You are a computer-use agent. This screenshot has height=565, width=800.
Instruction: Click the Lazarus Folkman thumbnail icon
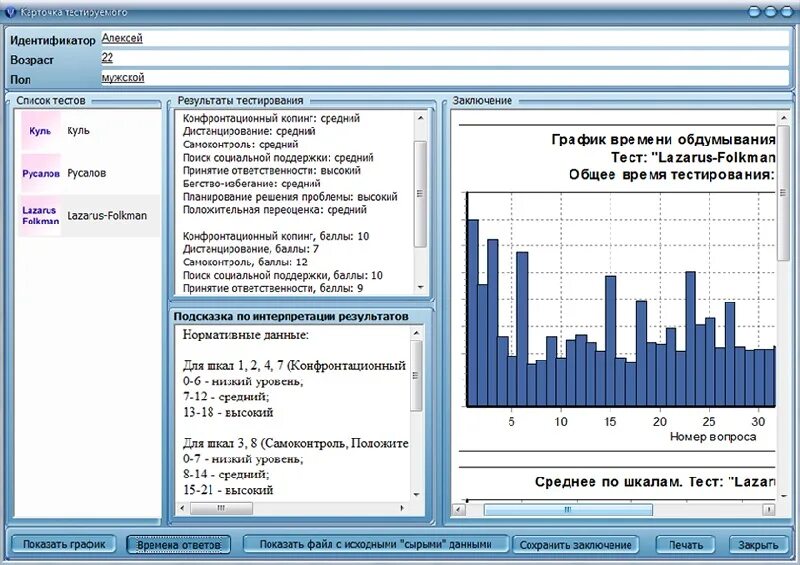(40, 215)
